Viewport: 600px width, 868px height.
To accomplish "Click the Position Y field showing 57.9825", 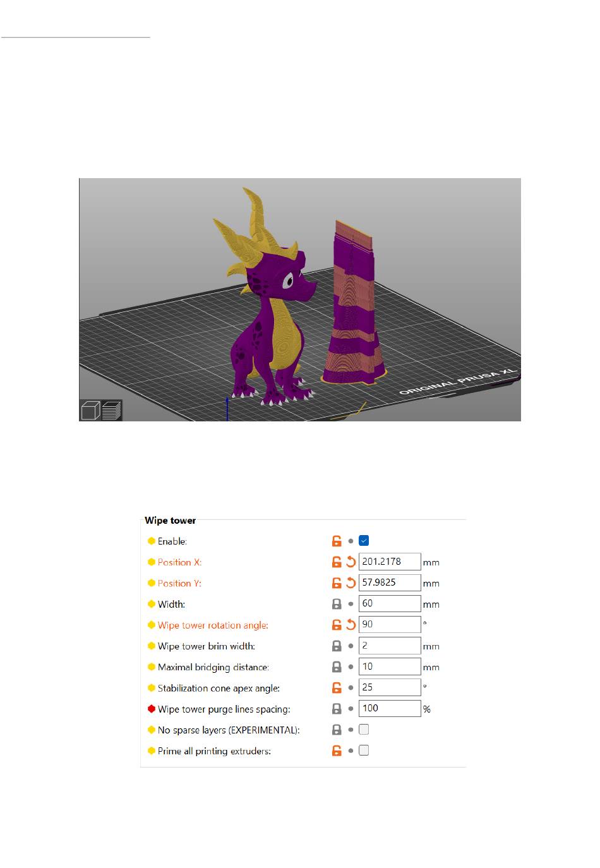I will pyautogui.click(x=390, y=582).
